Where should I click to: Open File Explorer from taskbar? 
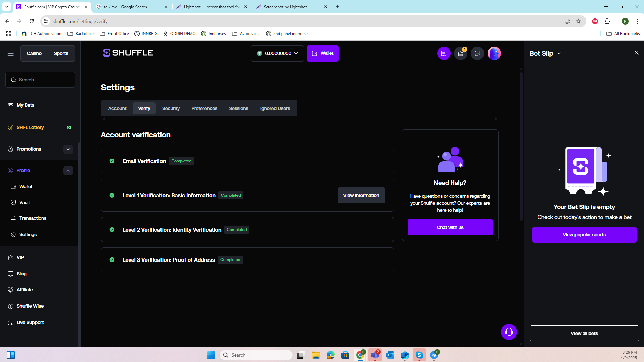click(x=316, y=355)
